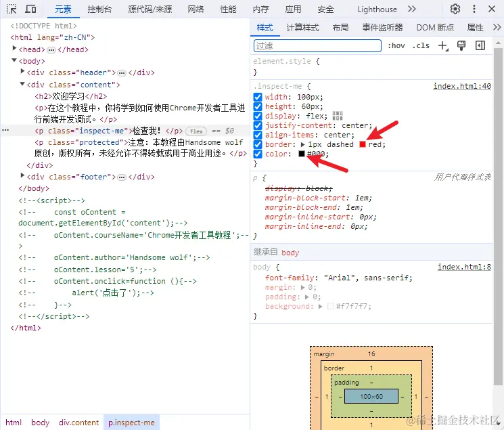Open the index.html:40 source link

[462, 86]
